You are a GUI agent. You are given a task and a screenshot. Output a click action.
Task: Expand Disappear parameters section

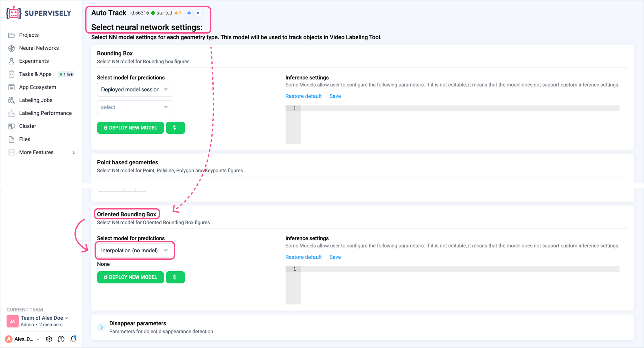[x=101, y=327]
